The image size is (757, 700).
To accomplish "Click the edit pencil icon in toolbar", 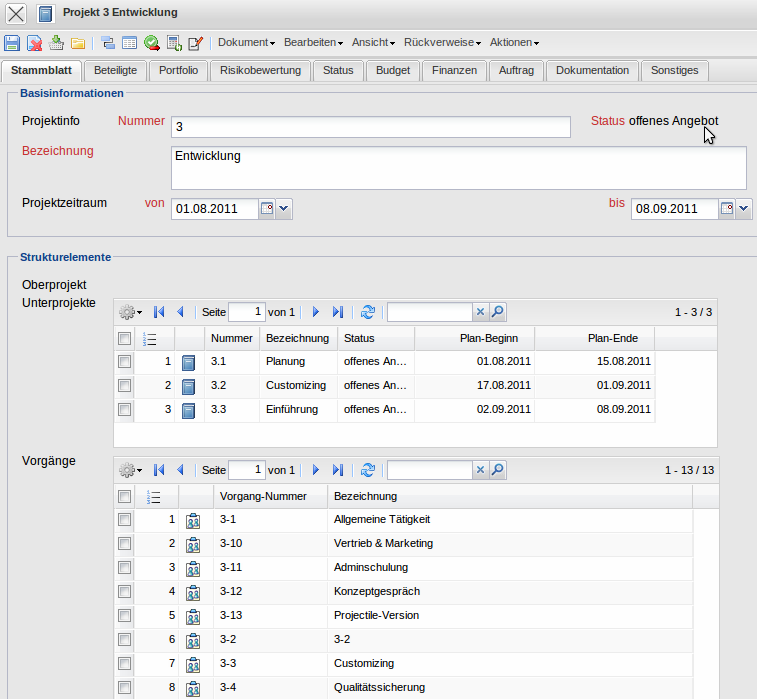I will pos(196,43).
